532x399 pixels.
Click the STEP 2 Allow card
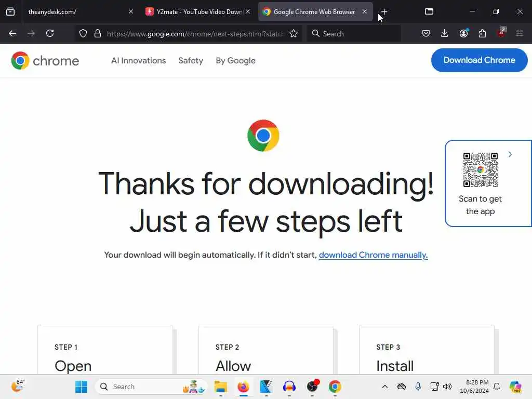pos(266,350)
